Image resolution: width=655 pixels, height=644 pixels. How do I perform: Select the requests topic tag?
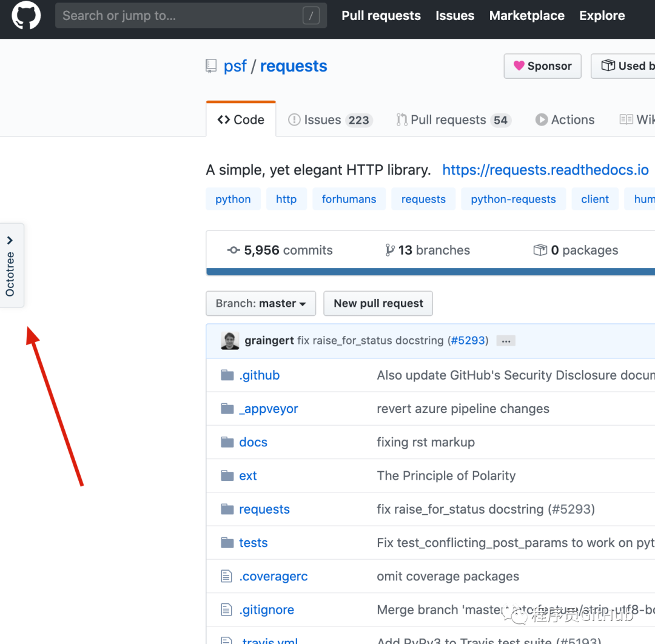(x=423, y=199)
